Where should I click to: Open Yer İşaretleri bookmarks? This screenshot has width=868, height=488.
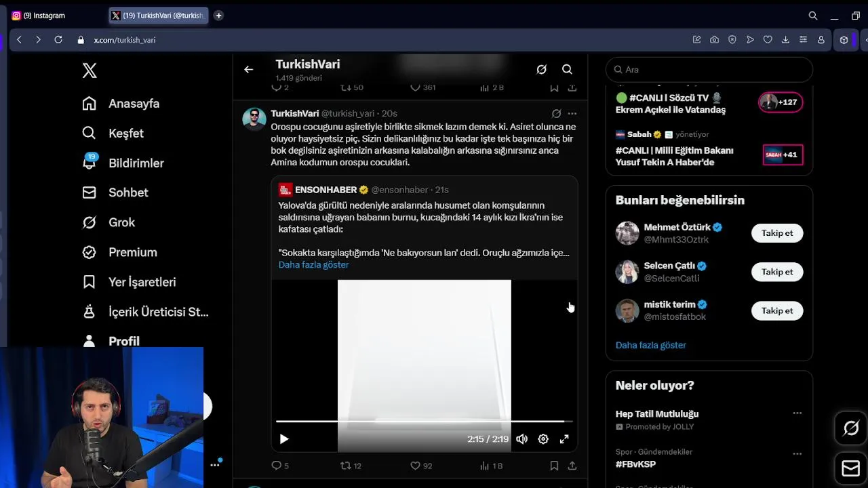(129, 282)
